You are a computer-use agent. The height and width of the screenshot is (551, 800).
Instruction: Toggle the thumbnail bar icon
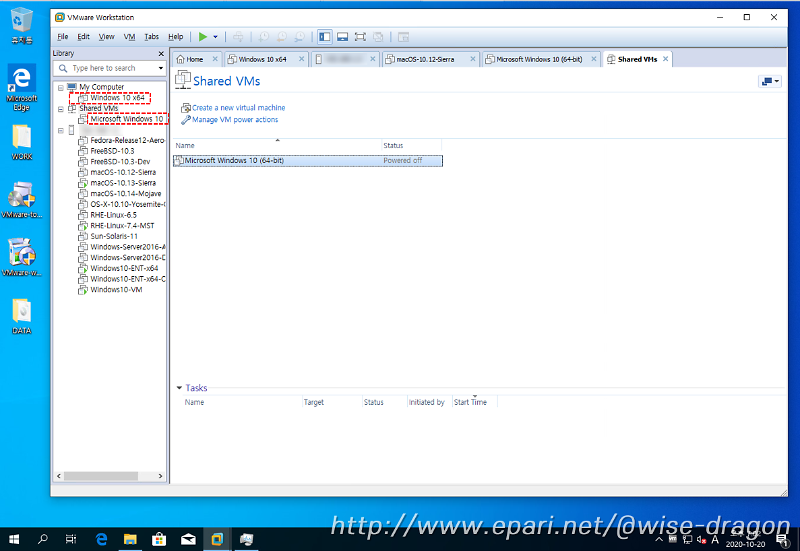[342, 37]
